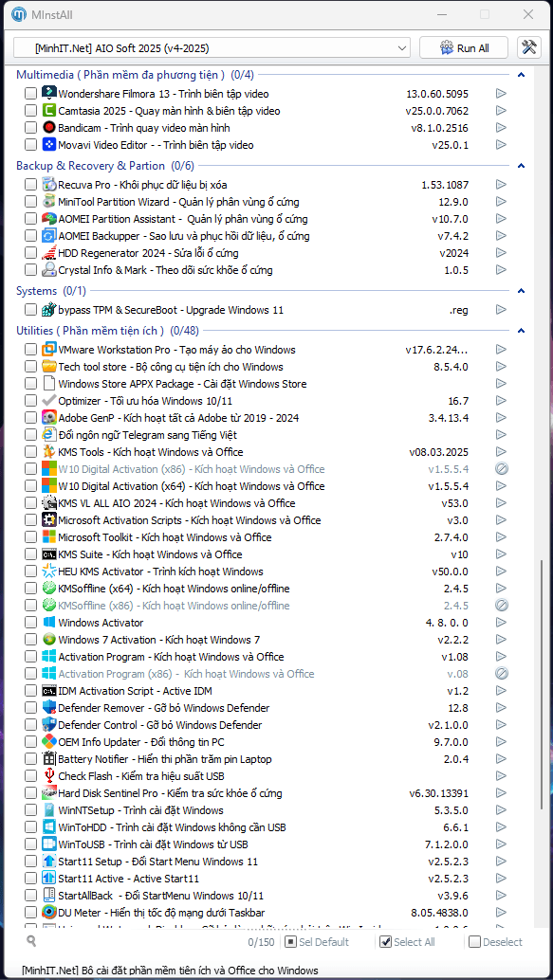Click the WinNTSetup row label
Image resolution: width=553 pixels, height=980 pixels.
[140, 810]
